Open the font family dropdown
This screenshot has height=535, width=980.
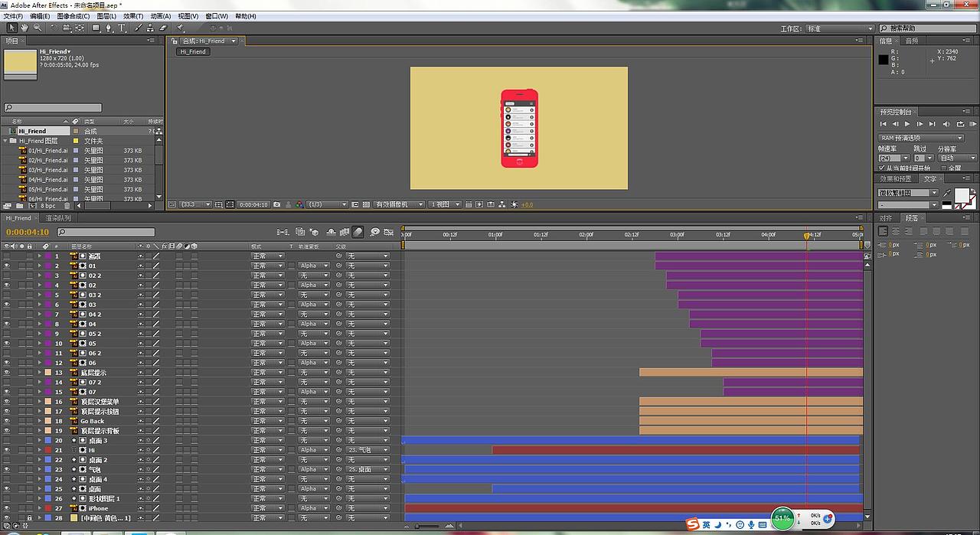908,193
